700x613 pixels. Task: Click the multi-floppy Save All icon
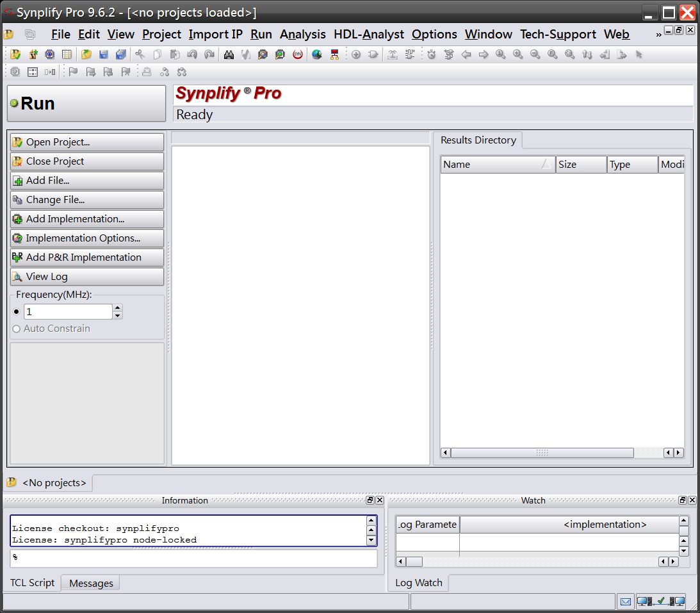pyautogui.click(x=121, y=55)
